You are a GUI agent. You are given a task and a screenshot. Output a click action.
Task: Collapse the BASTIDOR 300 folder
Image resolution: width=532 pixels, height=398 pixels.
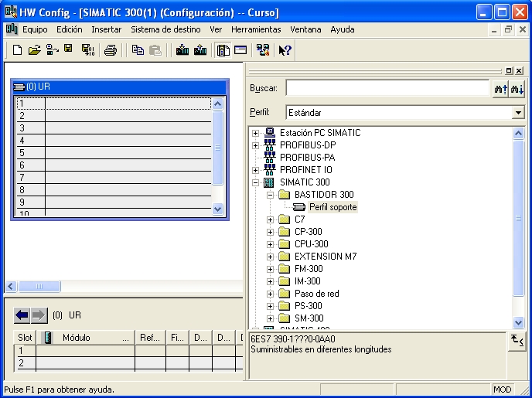[x=270, y=195]
